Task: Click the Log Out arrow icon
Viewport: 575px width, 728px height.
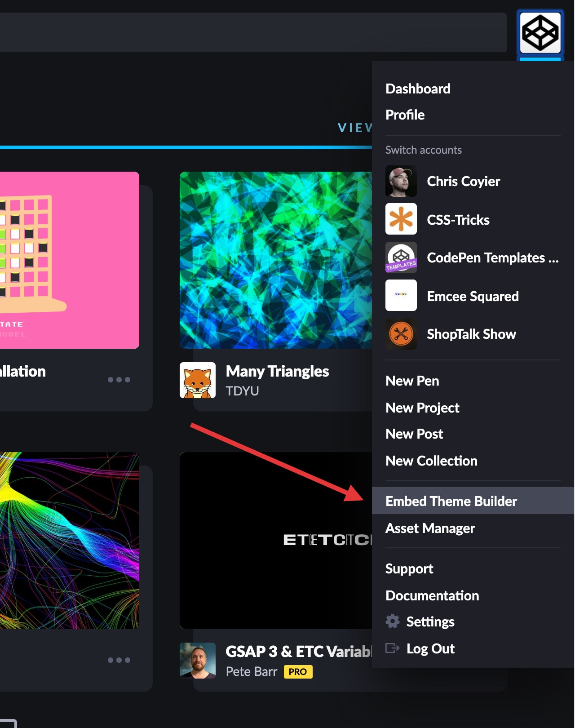Action: click(x=392, y=648)
